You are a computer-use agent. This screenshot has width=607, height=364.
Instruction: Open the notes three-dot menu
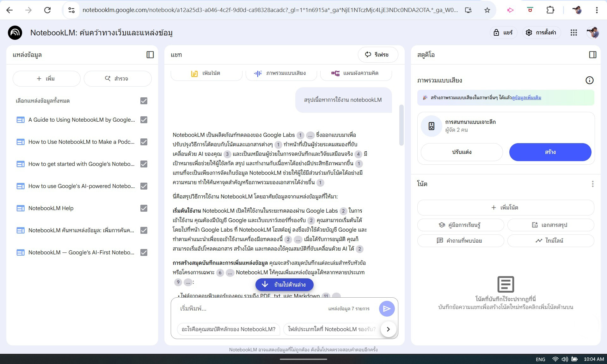coord(593,184)
